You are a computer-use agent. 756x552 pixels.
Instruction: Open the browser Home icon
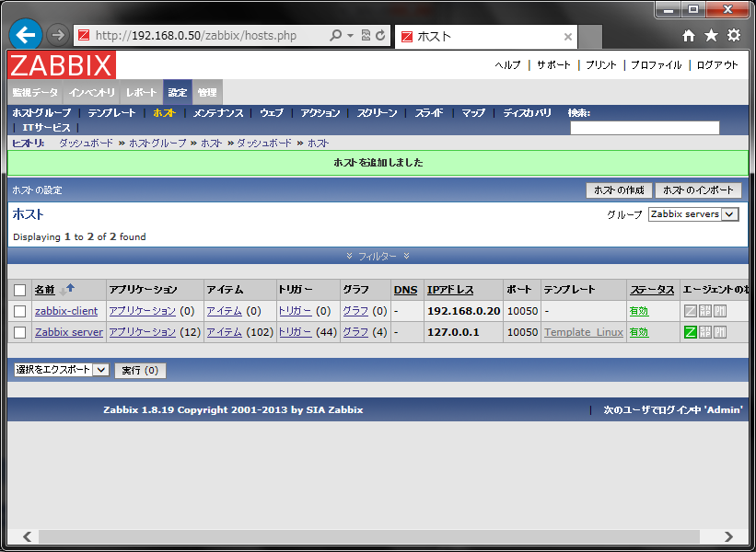[689, 35]
